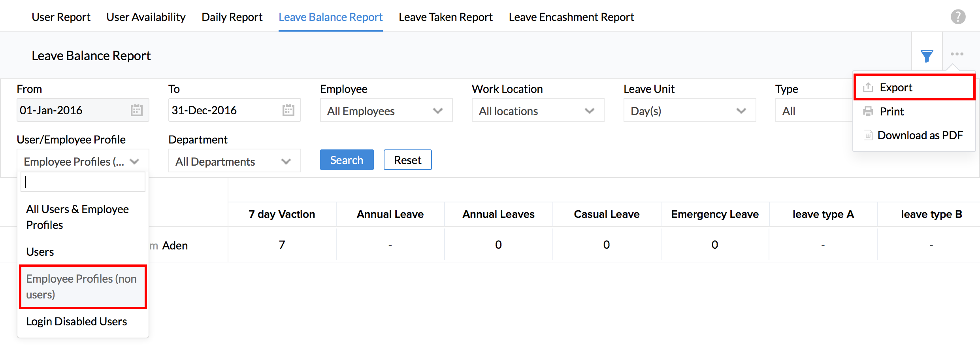Select Login Disabled Users from list
The width and height of the screenshot is (980, 355).
point(77,321)
